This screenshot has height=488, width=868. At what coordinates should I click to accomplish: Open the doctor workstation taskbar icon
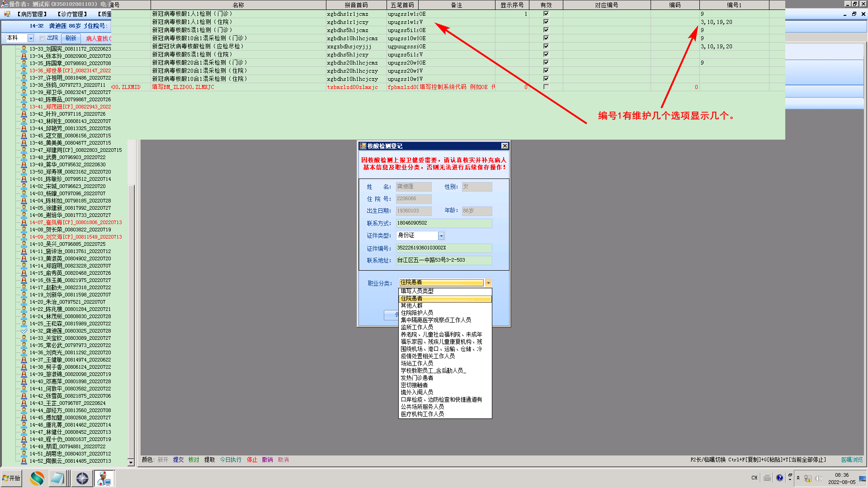tap(104, 478)
